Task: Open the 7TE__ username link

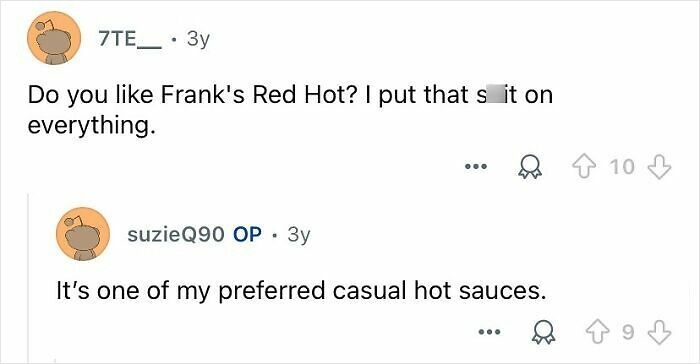Action: pos(130,39)
